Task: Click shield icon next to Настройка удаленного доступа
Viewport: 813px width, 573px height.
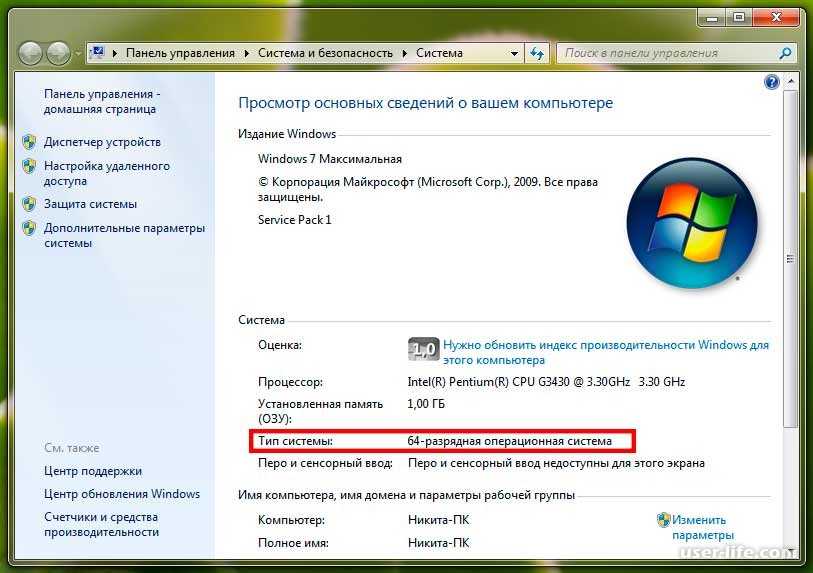Action: (x=30, y=166)
